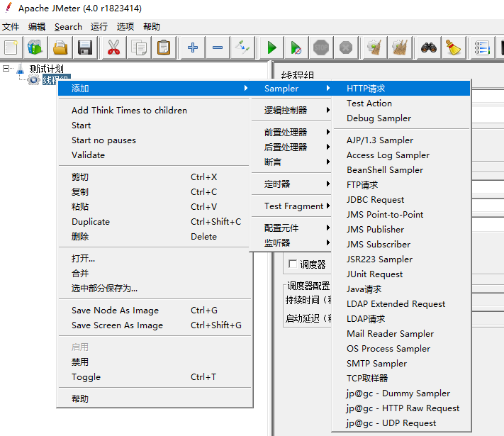Select HTTP请求 sampler
The height and width of the screenshot is (436, 504).
click(401, 89)
